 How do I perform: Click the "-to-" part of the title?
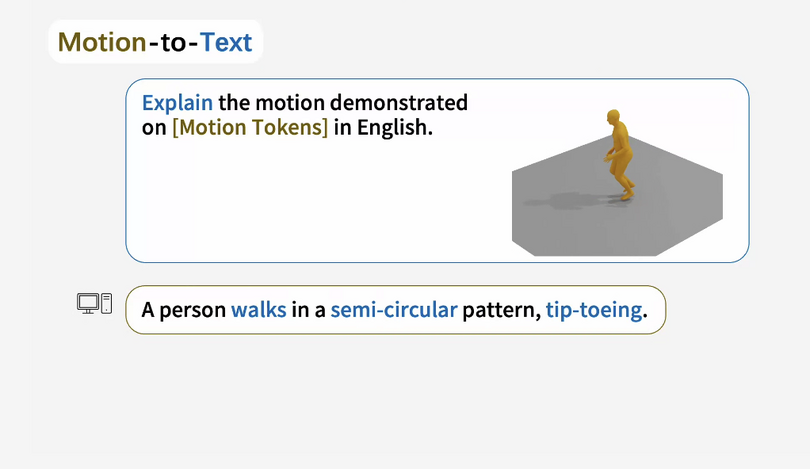(x=174, y=42)
